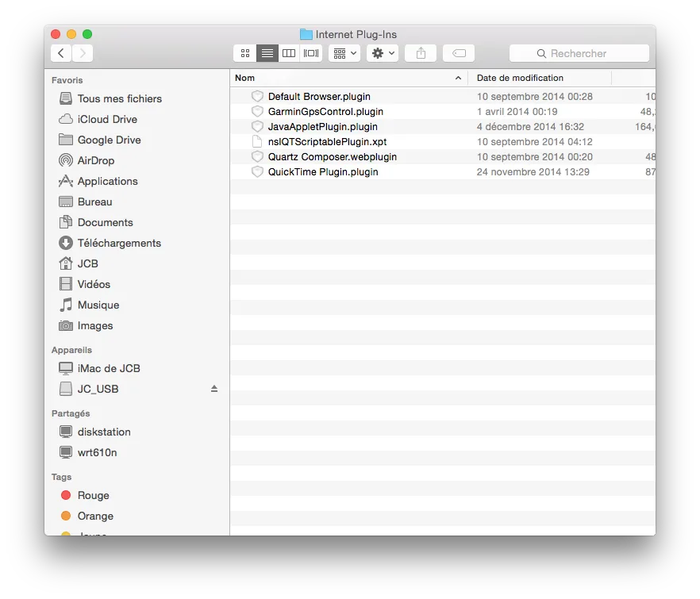The image size is (700, 599).
Task: Switch to icon view in the toolbar
Action: click(x=244, y=53)
